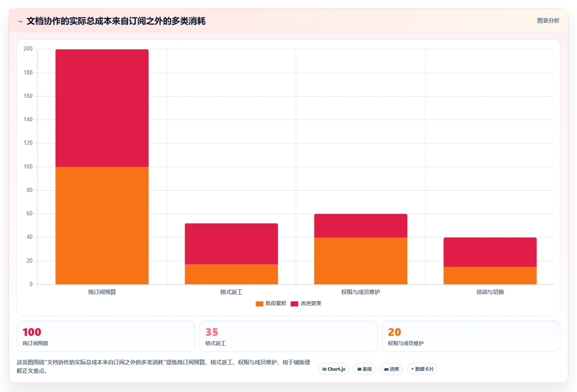Open the 20 权限与成员维护 stat card
The image size is (577, 392).
coord(471,336)
